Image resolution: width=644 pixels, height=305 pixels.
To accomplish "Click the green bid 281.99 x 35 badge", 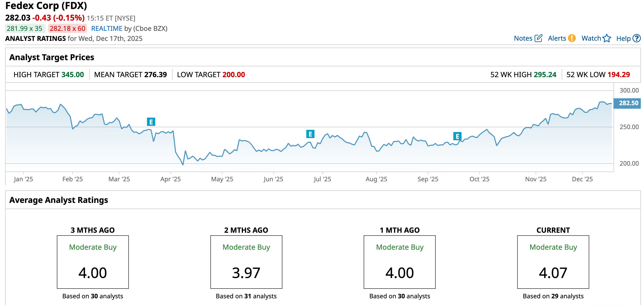I will (x=25, y=29).
